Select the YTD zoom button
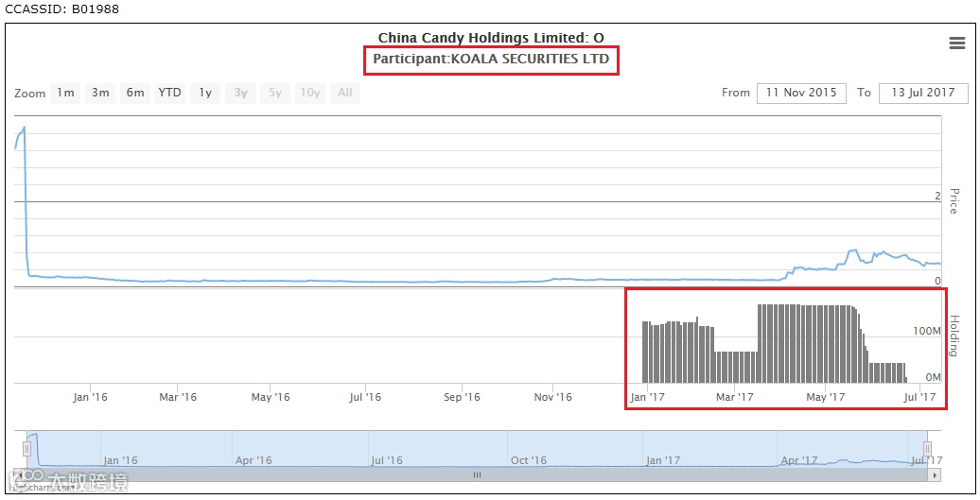Viewport: 980px width, 500px height. 170,93
